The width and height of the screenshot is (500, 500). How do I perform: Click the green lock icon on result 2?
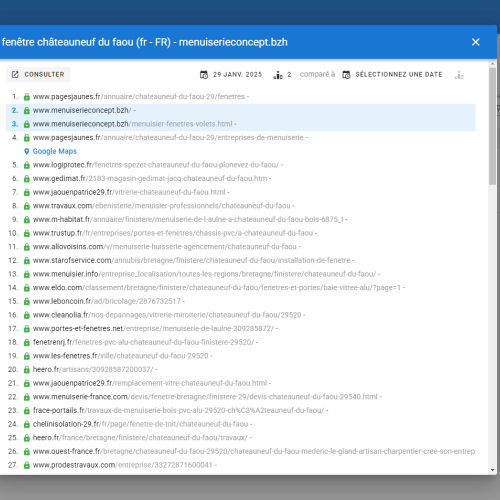point(27,111)
